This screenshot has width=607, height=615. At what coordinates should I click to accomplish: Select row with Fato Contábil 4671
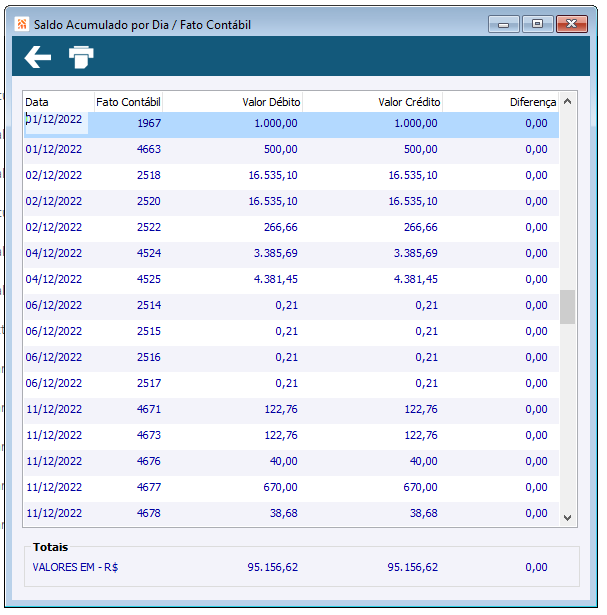(x=291, y=409)
